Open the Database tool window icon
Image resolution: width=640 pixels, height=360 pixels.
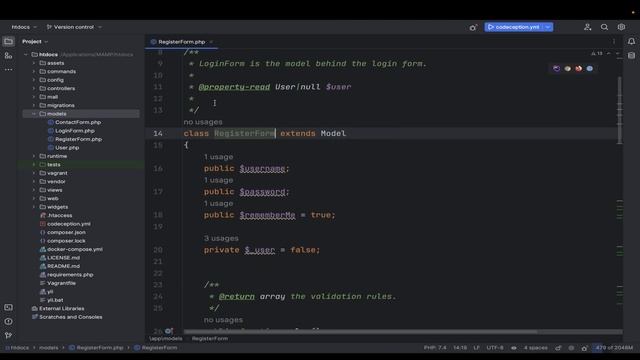pyautogui.click(x=631, y=56)
